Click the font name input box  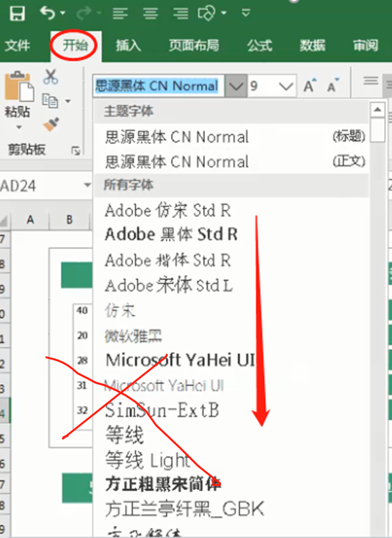(158, 86)
